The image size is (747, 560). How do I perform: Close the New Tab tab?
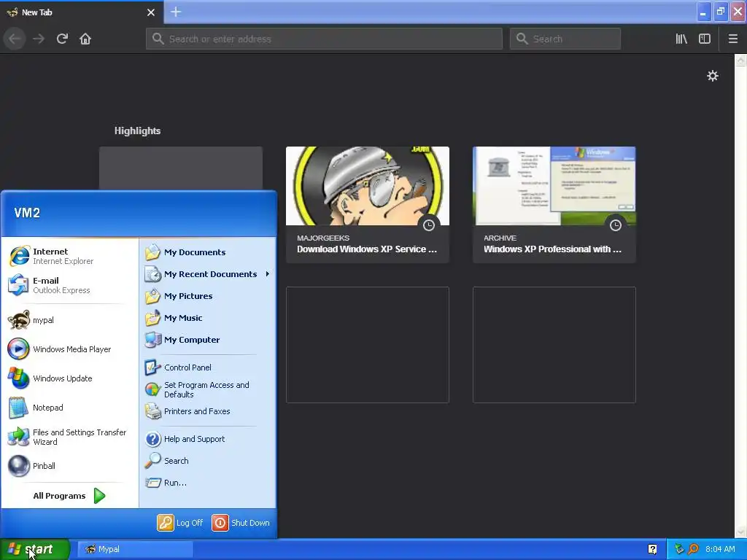point(151,12)
